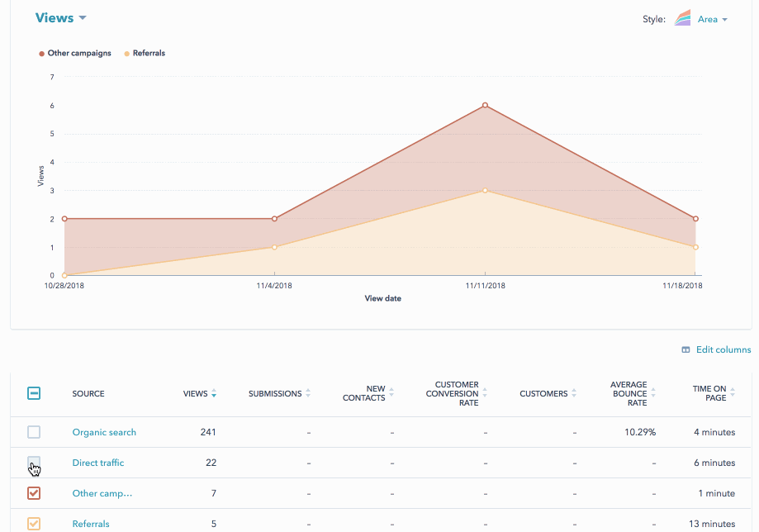Open the Views metric dropdown
This screenshot has width=759, height=532.
[60, 17]
